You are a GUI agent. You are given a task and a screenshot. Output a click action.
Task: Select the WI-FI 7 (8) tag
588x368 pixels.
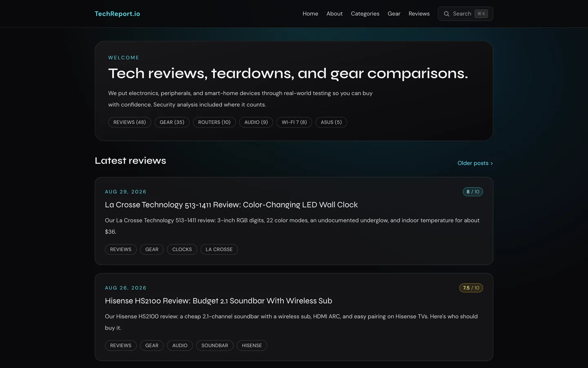[294, 122]
